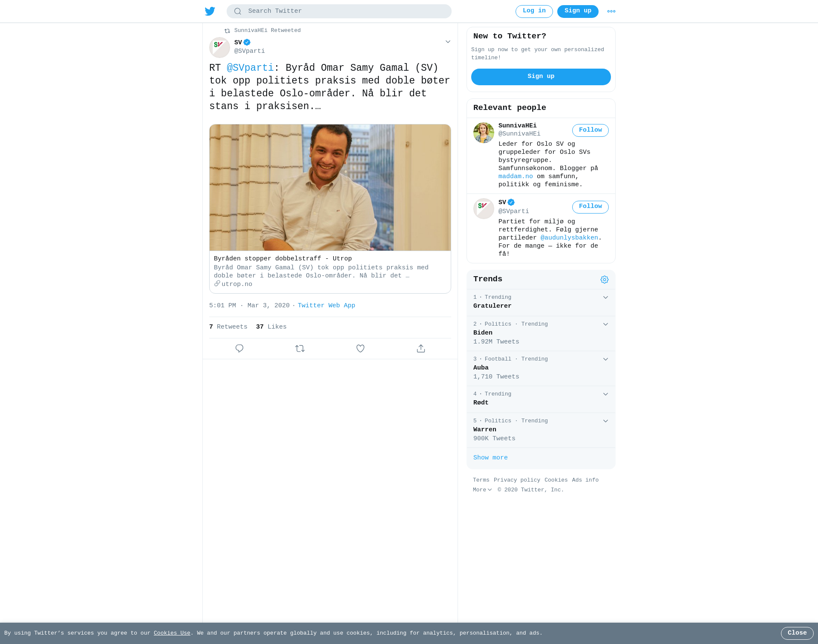The image size is (818, 644).
Task: Open Trends settings gear
Action: 605,280
